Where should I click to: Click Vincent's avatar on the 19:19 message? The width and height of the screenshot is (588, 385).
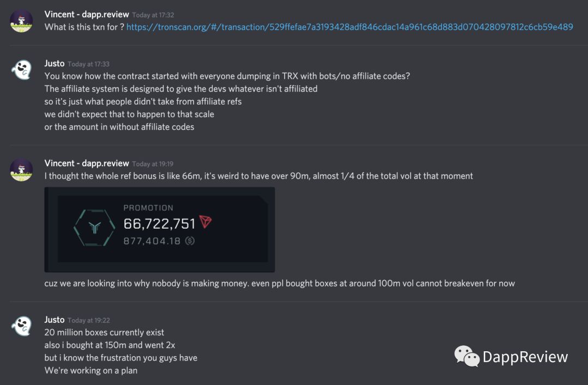(21, 169)
